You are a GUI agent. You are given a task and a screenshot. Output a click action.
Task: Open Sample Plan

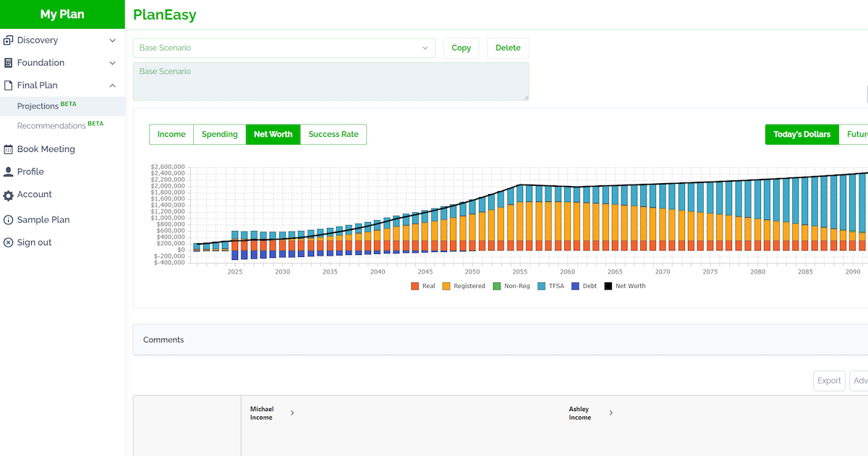coord(43,220)
